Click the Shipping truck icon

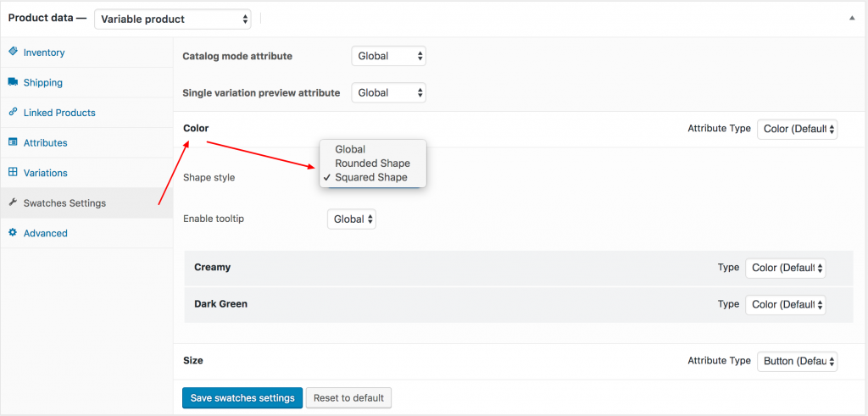pos(13,83)
